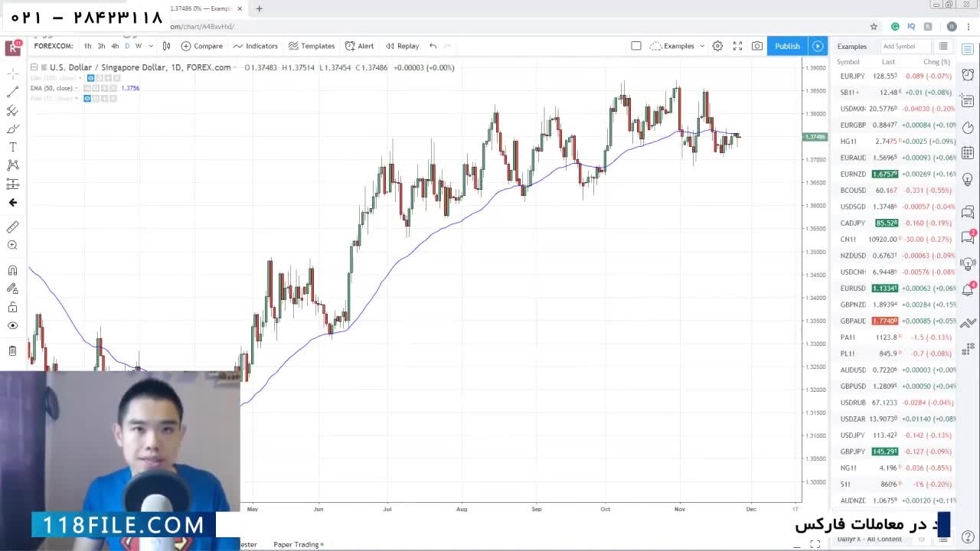Select the Text annotation tool
Viewport: 980px width, 551px height.
(x=13, y=147)
